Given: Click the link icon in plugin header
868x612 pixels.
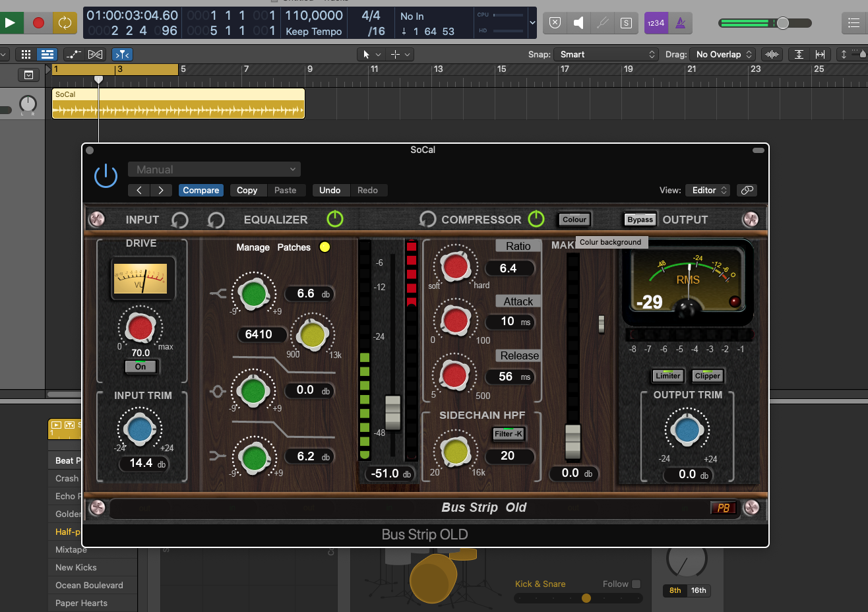Looking at the screenshot, I should coord(747,190).
